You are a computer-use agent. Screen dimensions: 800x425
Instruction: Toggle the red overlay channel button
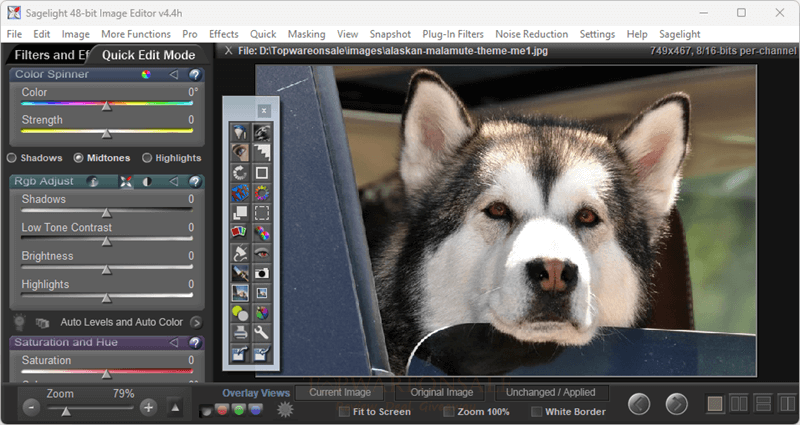pos(222,410)
